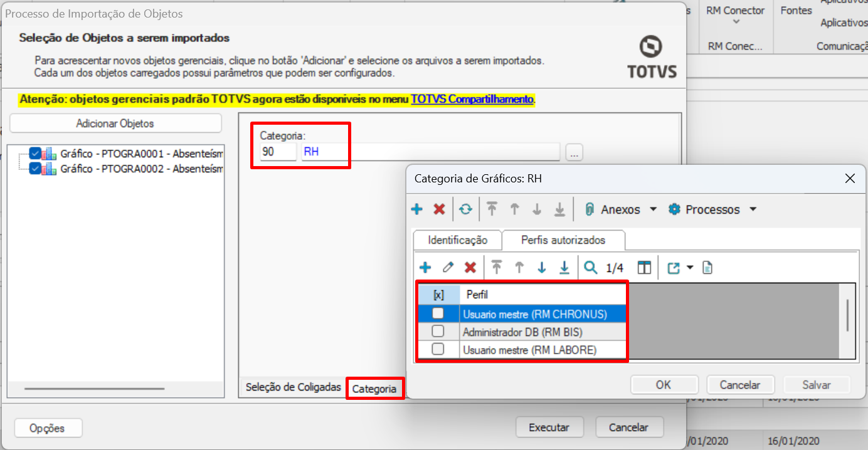Click the Processos gear icon
The image size is (868, 450).
[674, 209]
